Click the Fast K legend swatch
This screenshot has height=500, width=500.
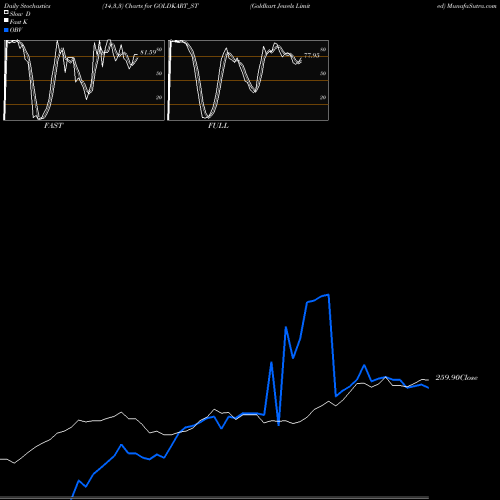[x=6, y=21]
